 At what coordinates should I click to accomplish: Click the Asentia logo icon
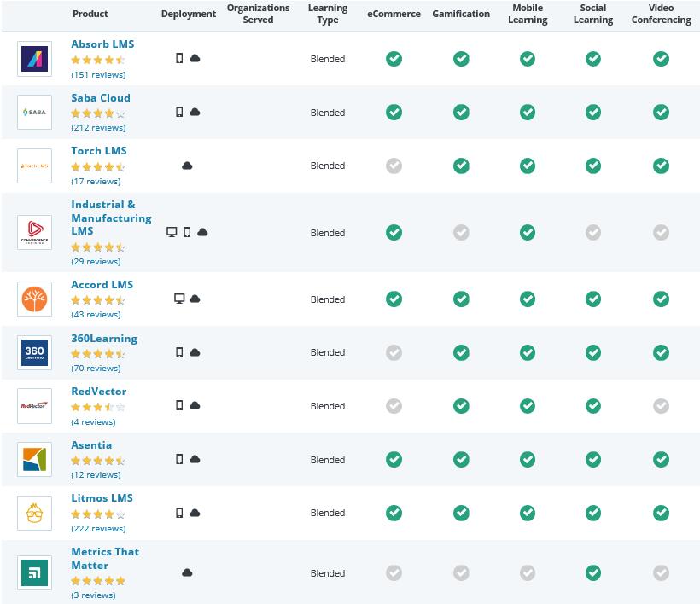click(x=34, y=460)
